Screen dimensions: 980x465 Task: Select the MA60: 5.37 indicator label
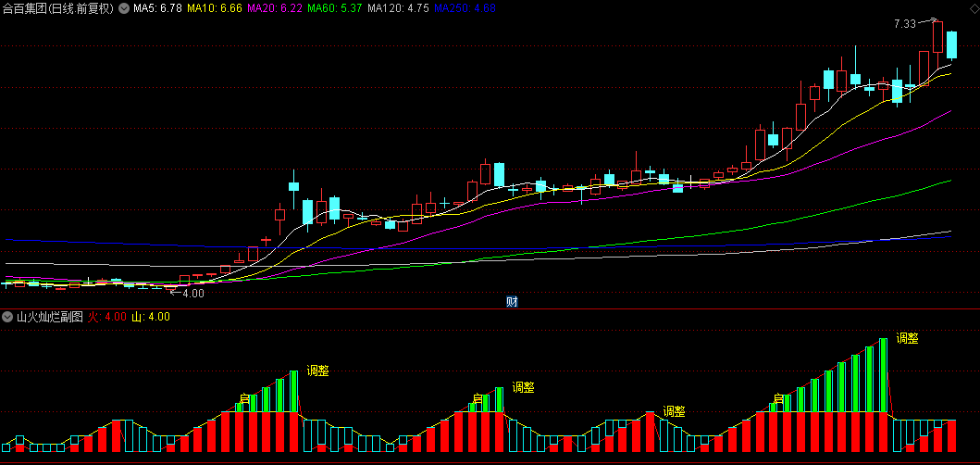click(x=335, y=8)
